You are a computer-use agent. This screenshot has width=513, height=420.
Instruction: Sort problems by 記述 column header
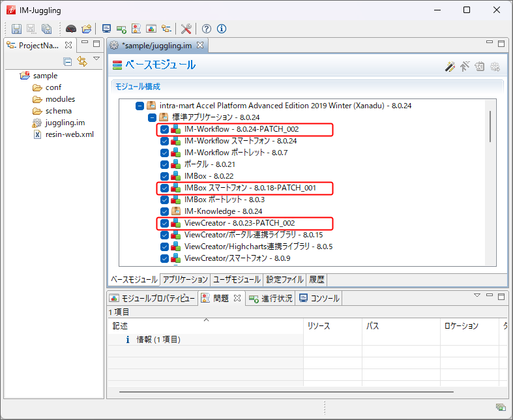[x=205, y=325]
